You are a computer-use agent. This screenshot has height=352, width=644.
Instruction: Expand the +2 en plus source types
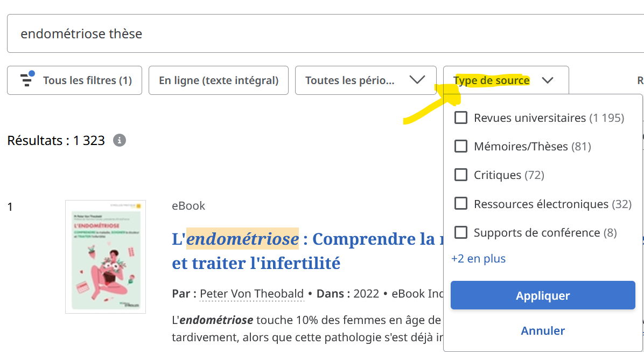pyautogui.click(x=479, y=259)
